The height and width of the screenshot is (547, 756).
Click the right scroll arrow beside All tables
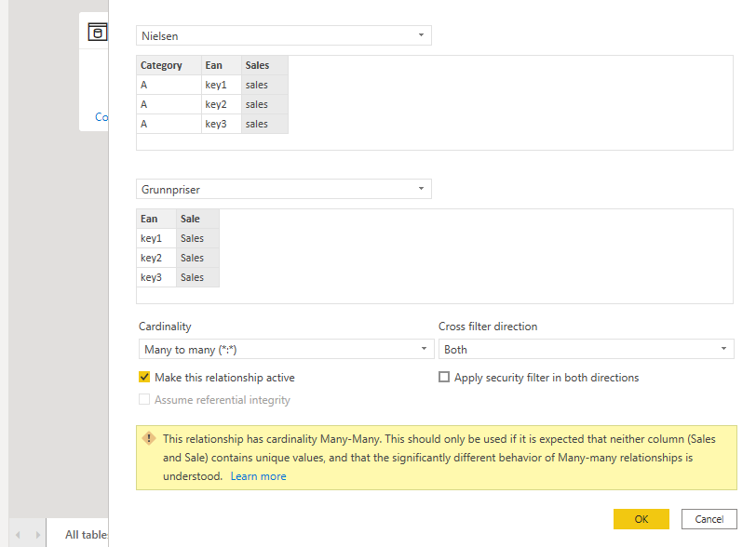coord(38,535)
